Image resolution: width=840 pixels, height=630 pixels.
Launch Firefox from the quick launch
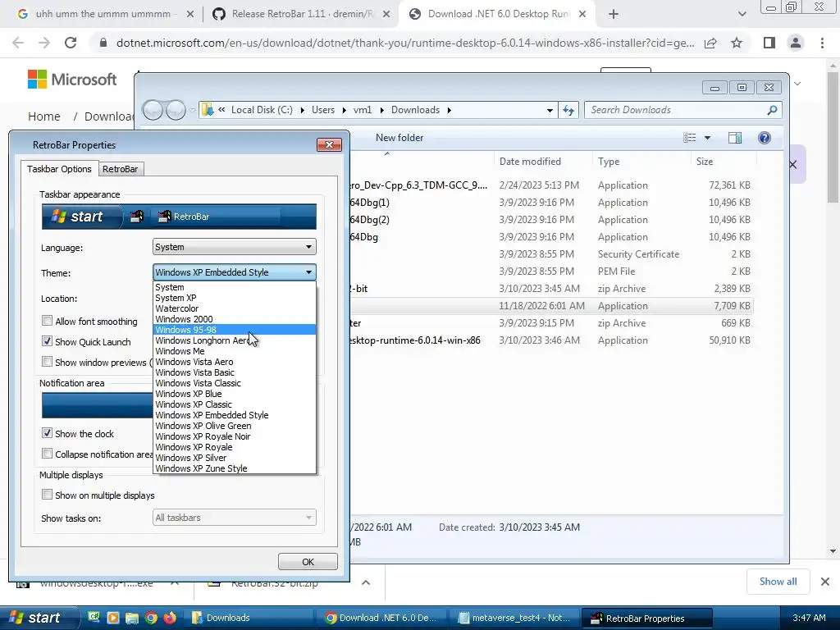170,618
